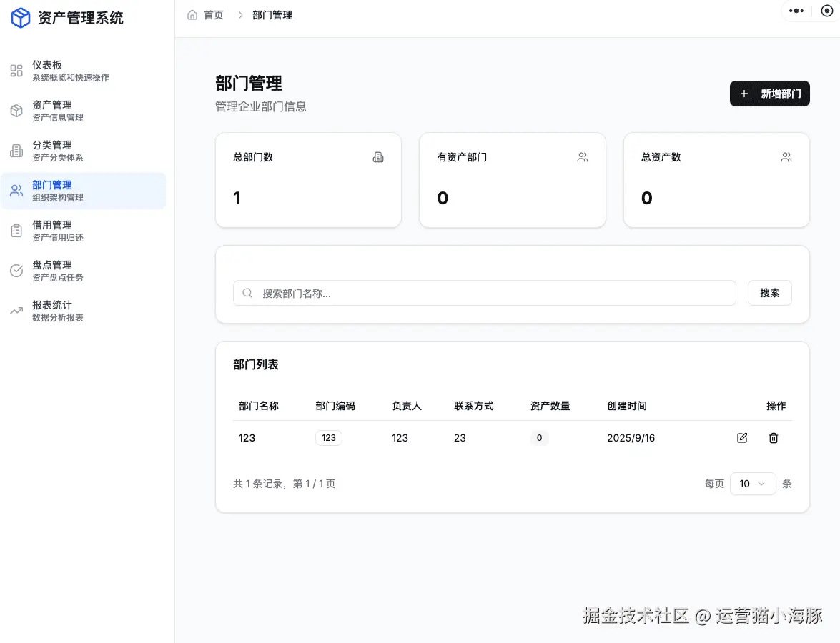
Task: Click the 分类管理 building icon
Action: click(x=16, y=151)
